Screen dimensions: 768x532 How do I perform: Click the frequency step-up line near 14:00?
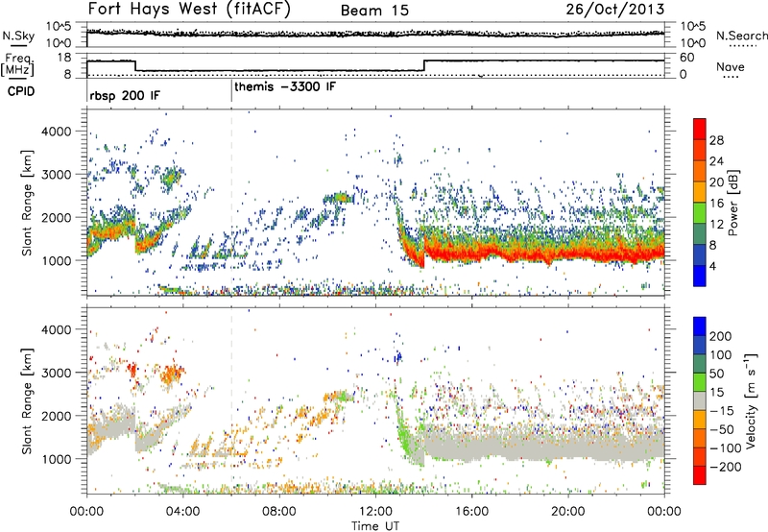point(424,65)
